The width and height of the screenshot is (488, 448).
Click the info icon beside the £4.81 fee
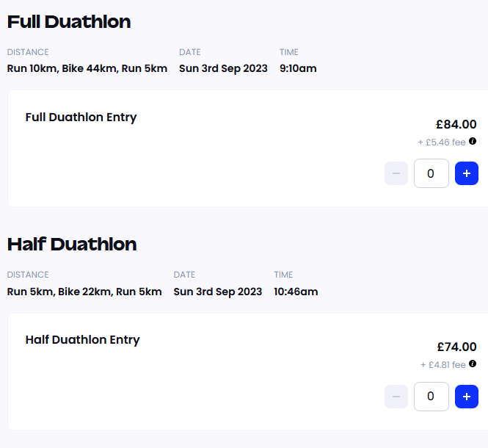point(473,364)
